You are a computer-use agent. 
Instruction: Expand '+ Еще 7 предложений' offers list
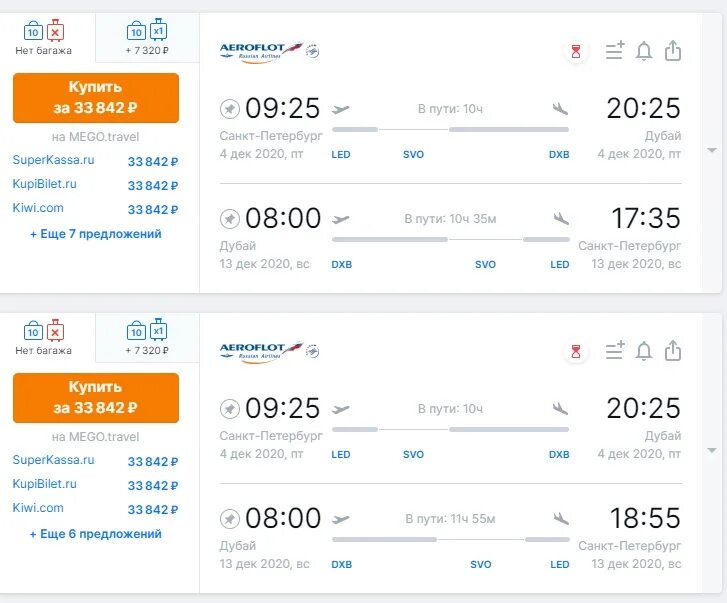coord(96,234)
